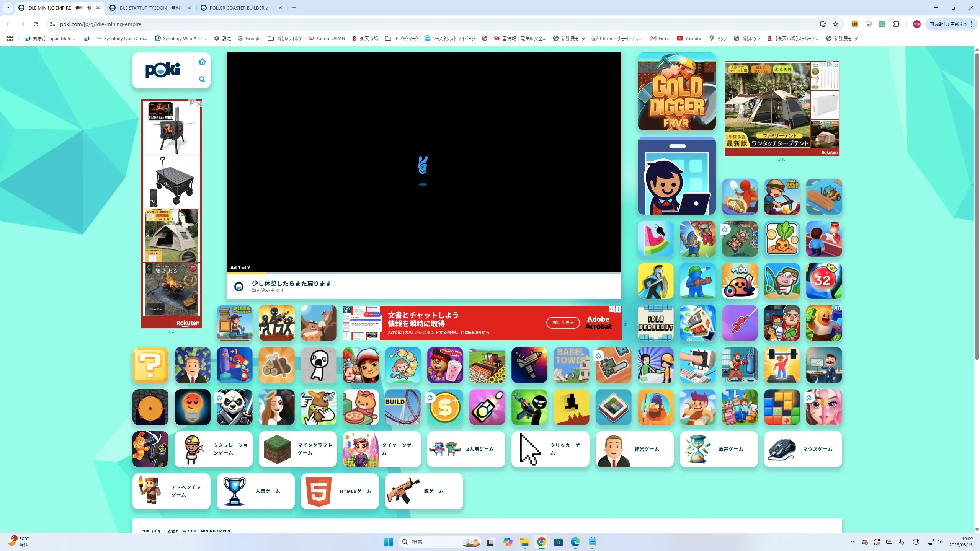
Task: Switch to Idle Startup Tycoon tab
Action: 147,8
